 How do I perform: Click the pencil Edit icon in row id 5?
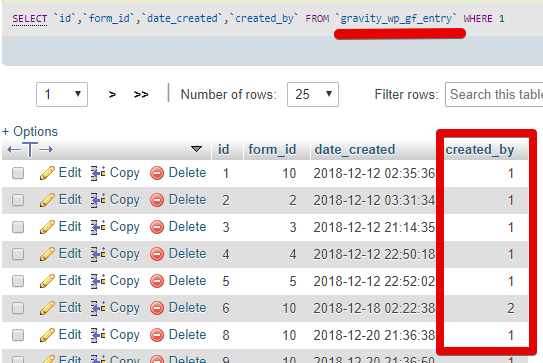point(47,281)
